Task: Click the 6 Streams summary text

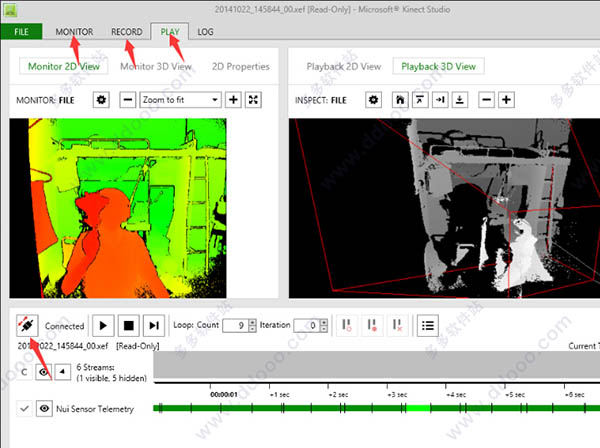Action: point(111,372)
